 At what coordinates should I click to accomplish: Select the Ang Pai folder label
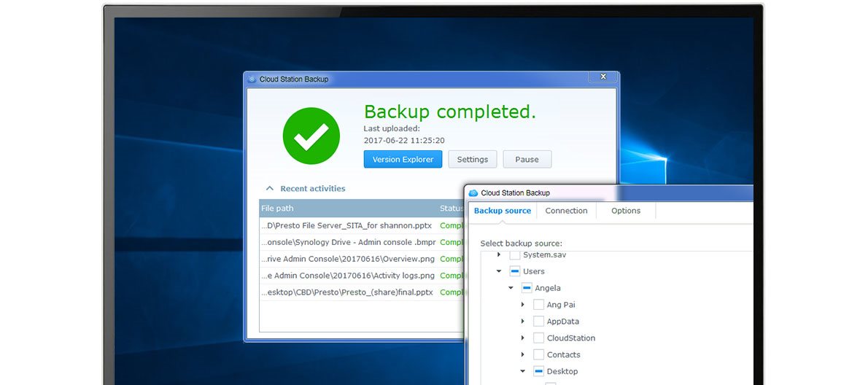click(x=561, y=304)
